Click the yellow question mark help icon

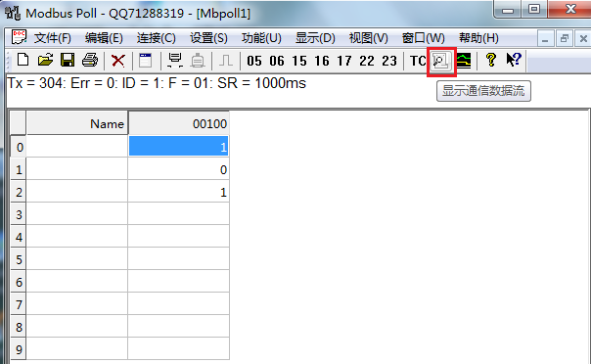point(491,60)
